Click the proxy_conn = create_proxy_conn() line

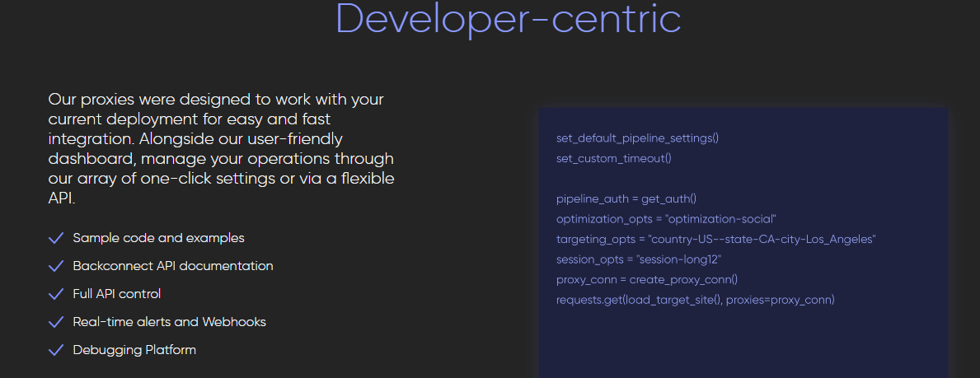click(646, 279)
